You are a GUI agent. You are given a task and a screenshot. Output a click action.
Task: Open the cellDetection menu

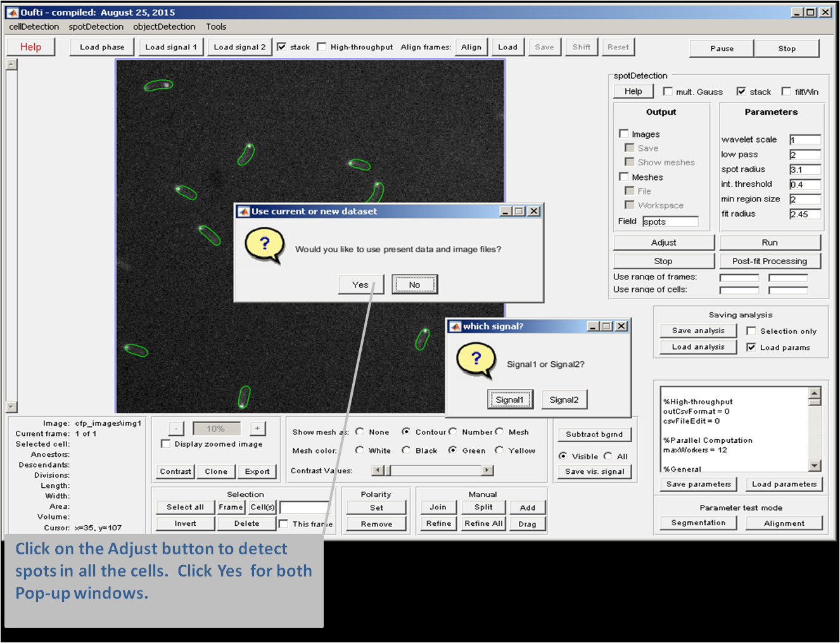pyautogui.click(x=34, y=27)
